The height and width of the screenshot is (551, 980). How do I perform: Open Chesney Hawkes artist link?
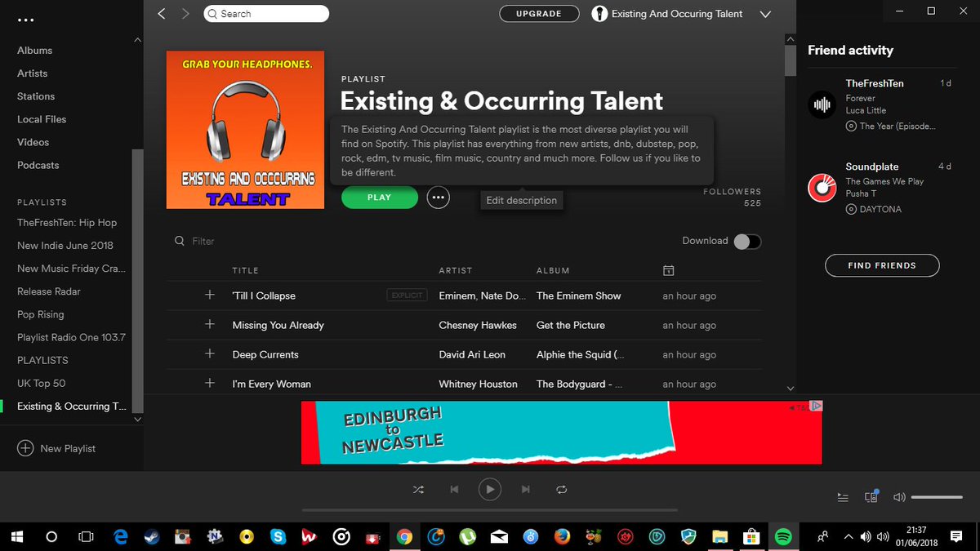point(478,325)
